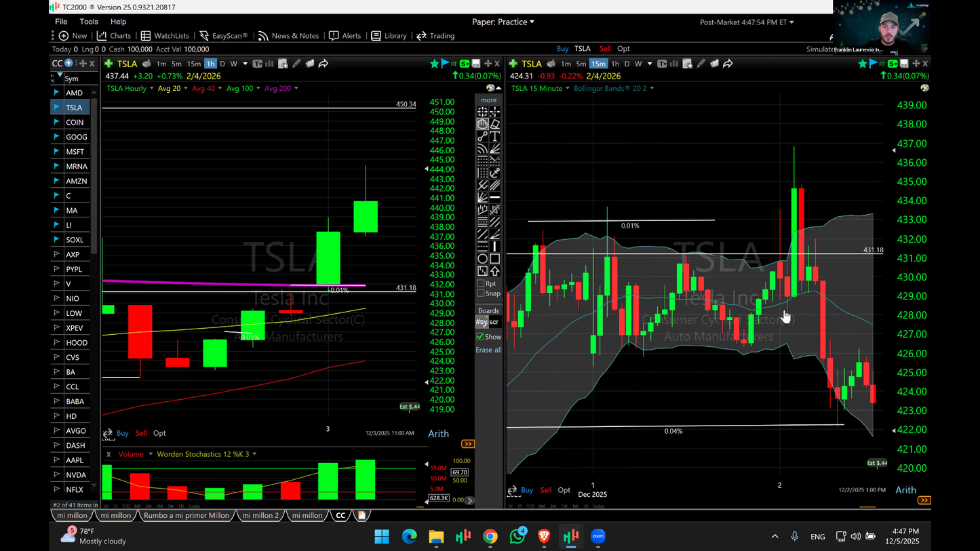Select the Eraser drawing tool
Screen dimensions: 980x551
[496, 124]
